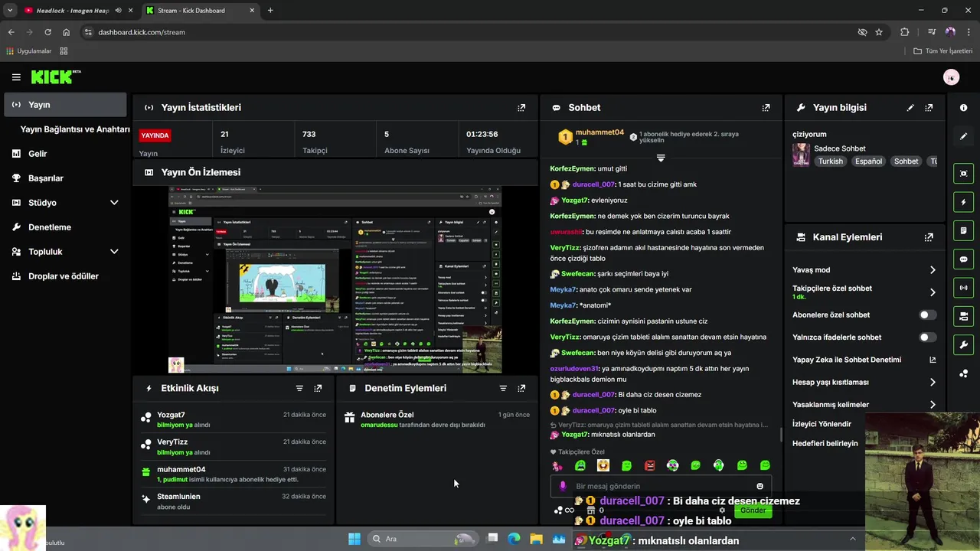Show hidden system tray icons
980x551 pixels.
(x=852, y=539)
